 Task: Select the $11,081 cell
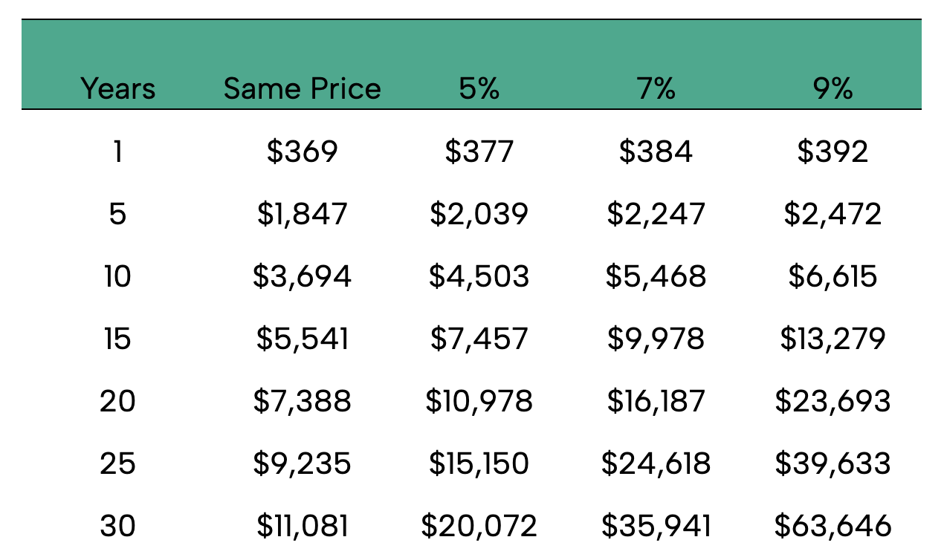[x=302, y=526]
